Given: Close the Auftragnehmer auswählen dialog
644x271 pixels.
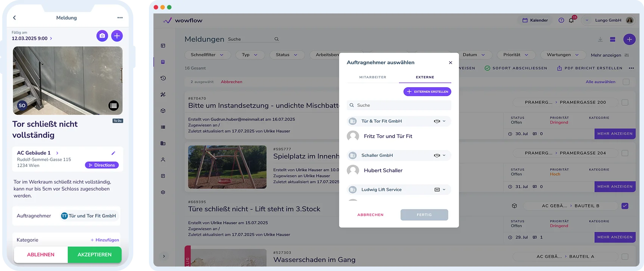Looking at the screenshot, I should 451,63.
